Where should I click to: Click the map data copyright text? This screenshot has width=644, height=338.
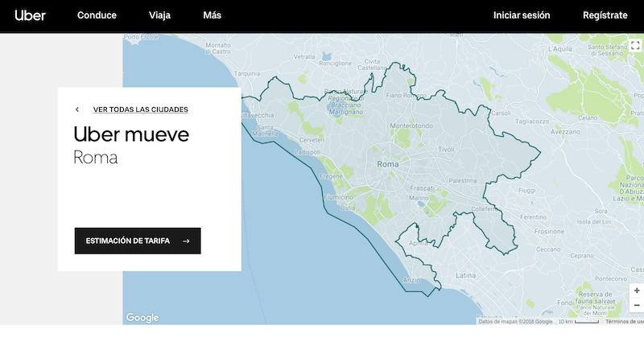click(x=515, y=322)
